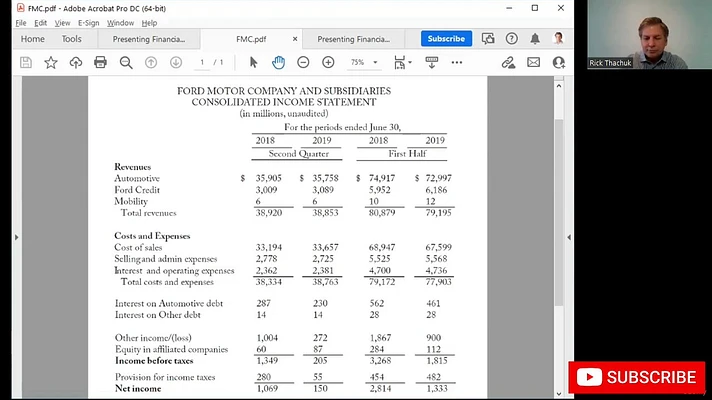Open the Help question mark icon
The width and height of the screenshot is (712, 400).
point(512,39)
